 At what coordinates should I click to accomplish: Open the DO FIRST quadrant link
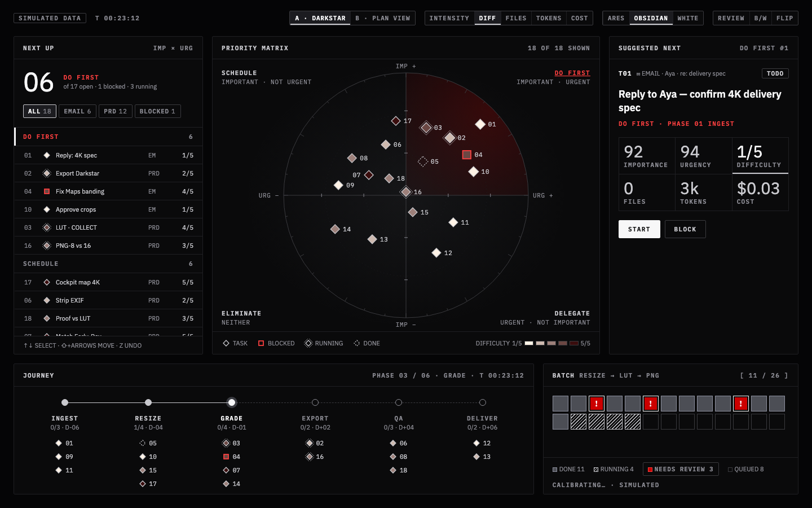[572, 73]
